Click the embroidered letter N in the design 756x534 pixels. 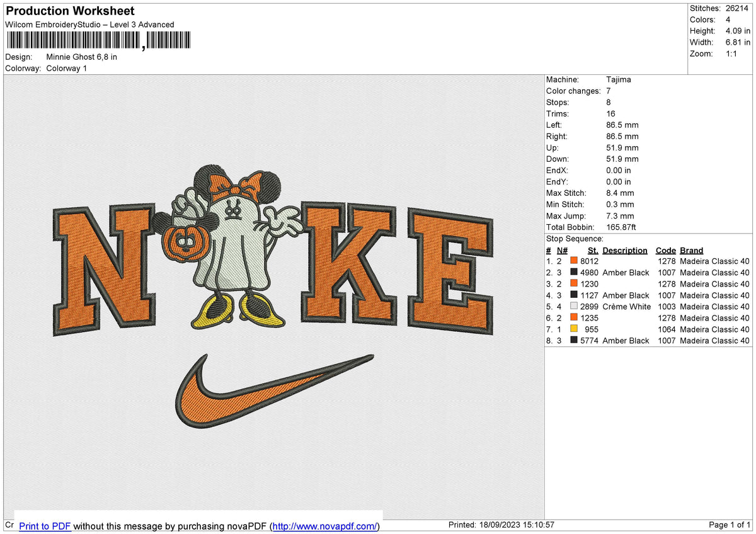[x=104, y=270]
